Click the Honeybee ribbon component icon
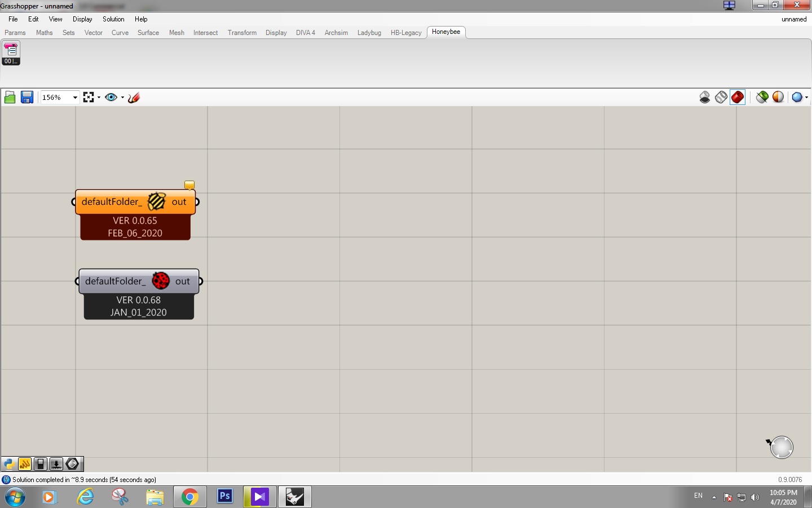Screen dimensions: 812x508 (x=11, y=53)
